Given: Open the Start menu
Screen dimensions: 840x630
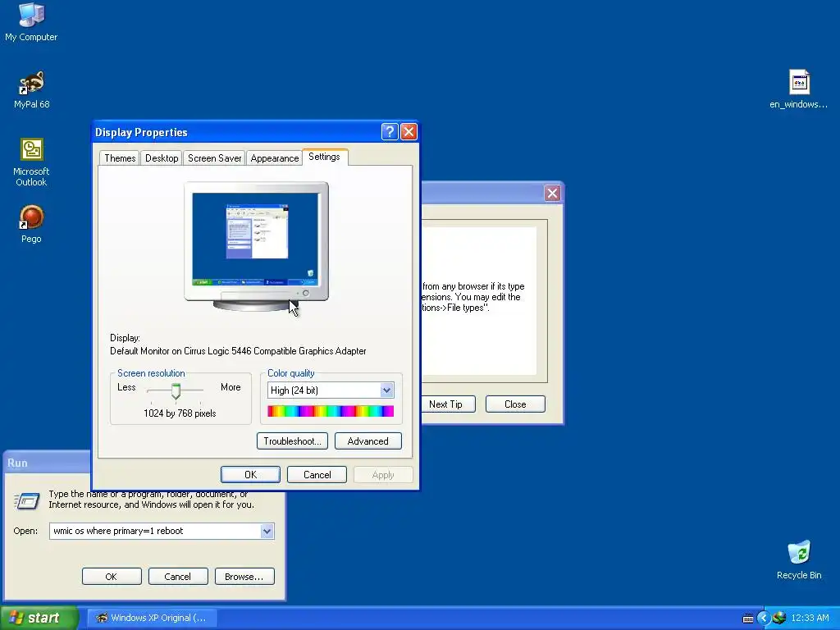Looking at the screenshot, I should 39,618.
